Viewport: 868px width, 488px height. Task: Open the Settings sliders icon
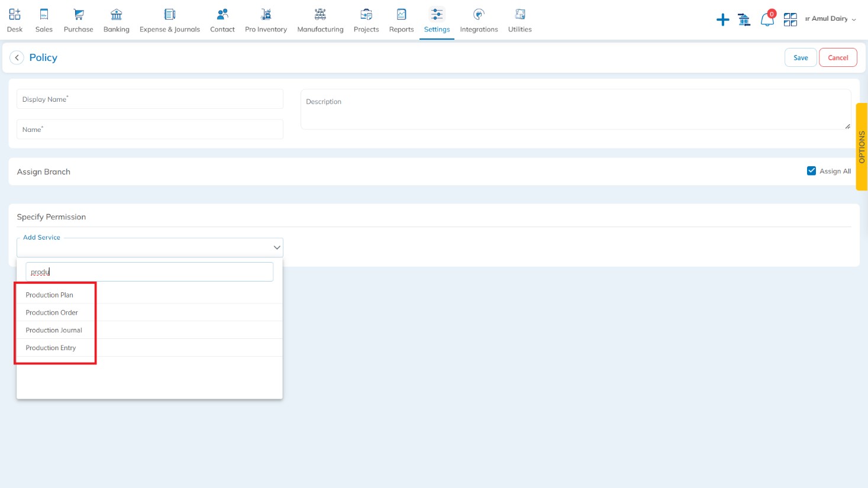[437, 14]
